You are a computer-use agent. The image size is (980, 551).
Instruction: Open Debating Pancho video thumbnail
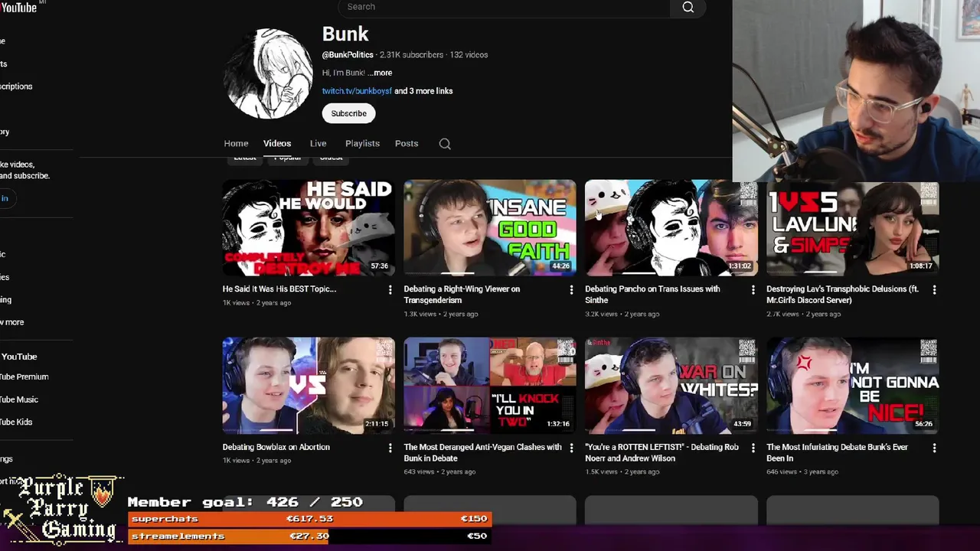pos(671,228)
